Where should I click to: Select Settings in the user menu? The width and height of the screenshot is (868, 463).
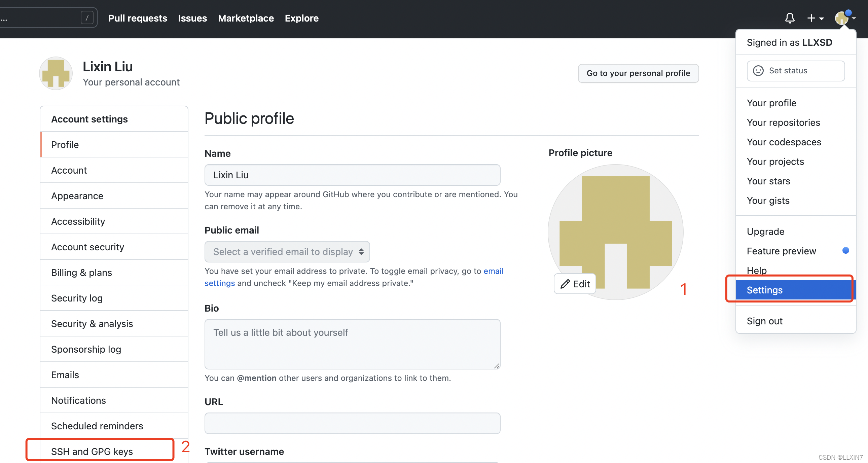click(795, 290)
